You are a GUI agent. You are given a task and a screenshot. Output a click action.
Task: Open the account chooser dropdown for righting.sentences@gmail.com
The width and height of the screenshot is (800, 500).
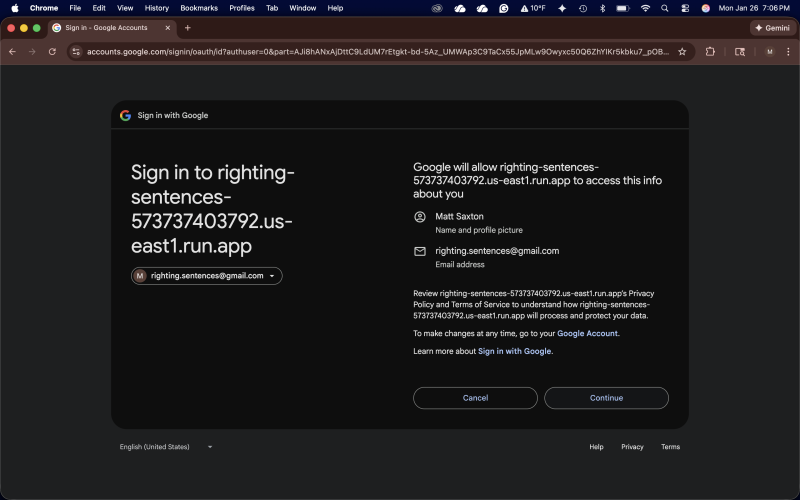click(x=207, y=276)
